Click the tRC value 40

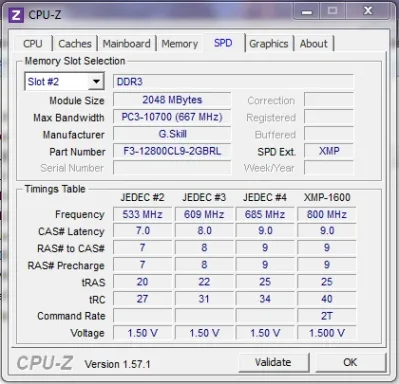(x=327, y=299)
